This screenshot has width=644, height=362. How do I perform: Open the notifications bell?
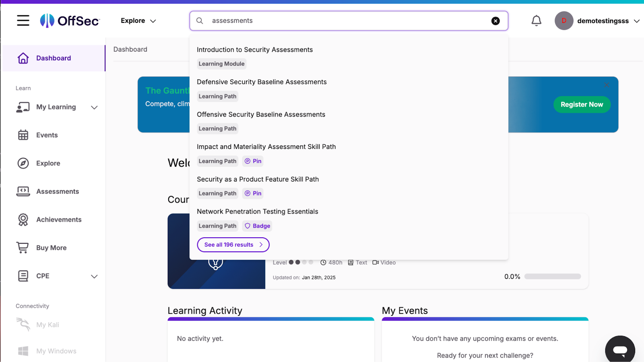(536, 21)
